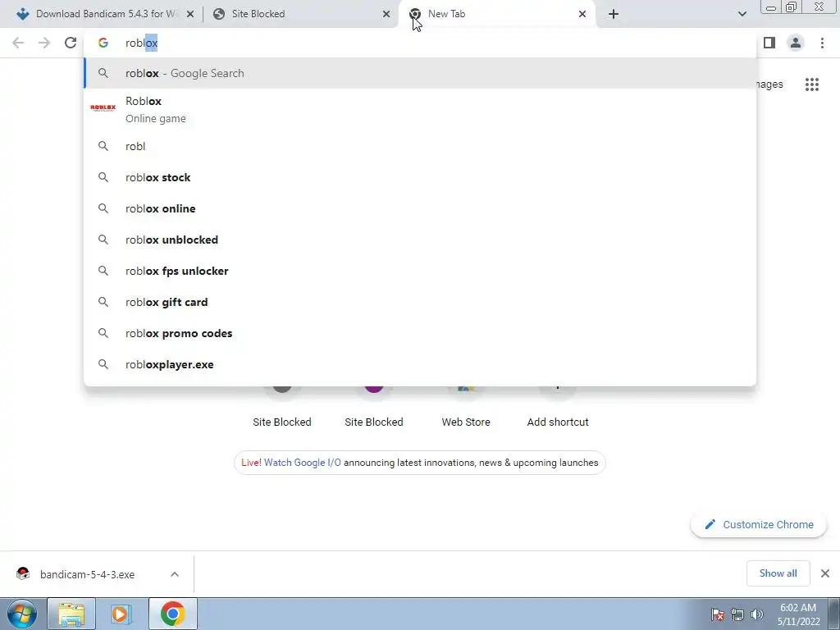The height and width of the screenshot is (630, 840).
Task: Open the profile avatar icon
Action: pyautogui.click(x=796, y=43)
